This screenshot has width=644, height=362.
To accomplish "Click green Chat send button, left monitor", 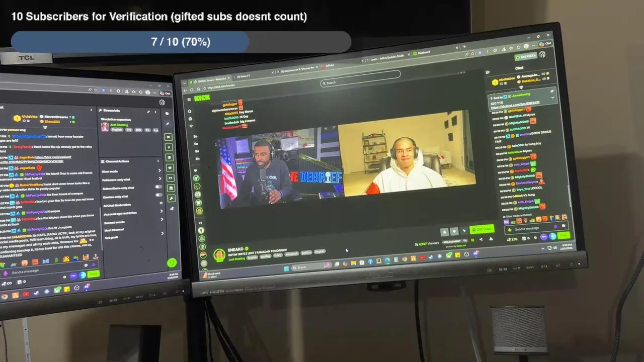I will pyautogui.click(x=93, y=274).
